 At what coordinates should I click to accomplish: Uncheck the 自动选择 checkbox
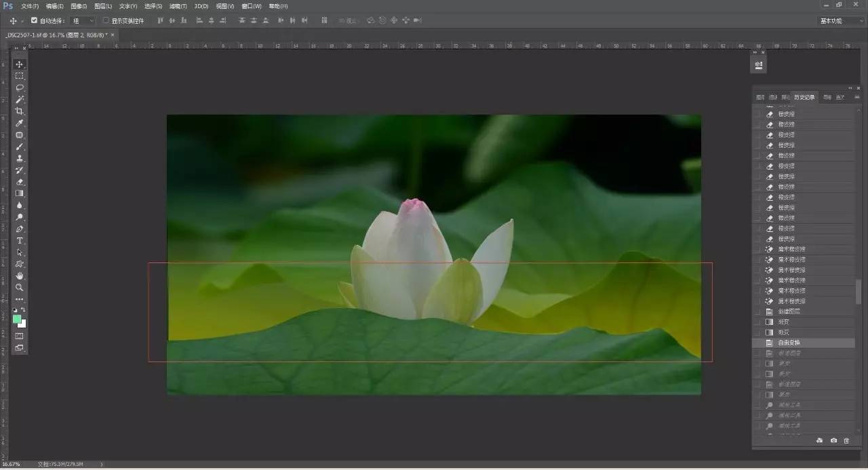(x=35, y=20)
